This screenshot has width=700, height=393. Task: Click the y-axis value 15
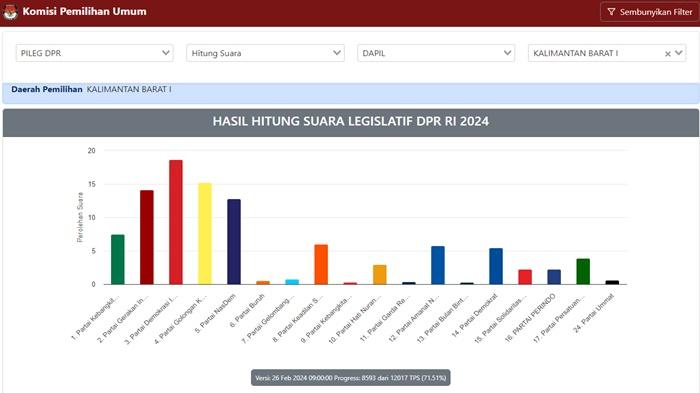[x=91, y=184]
